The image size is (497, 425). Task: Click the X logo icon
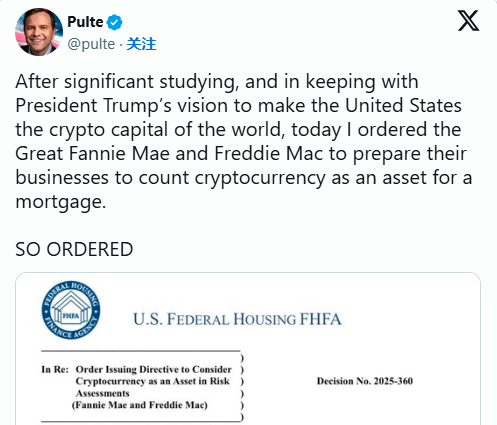click(468, 21)
